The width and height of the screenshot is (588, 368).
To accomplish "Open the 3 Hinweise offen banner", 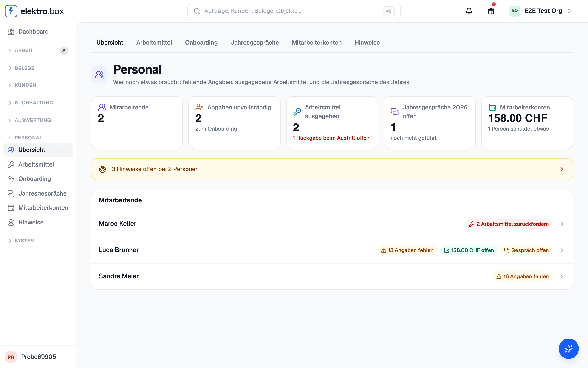I will point(332,169).
